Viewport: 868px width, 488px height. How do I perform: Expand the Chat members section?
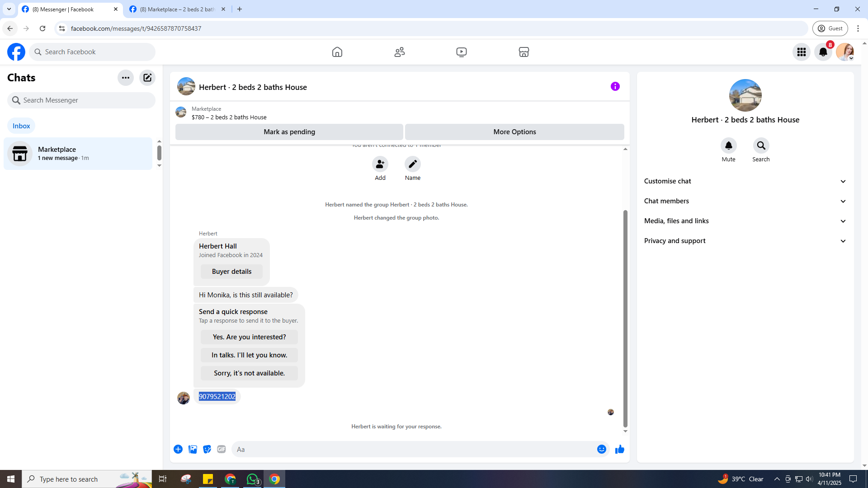click(745, 201)
